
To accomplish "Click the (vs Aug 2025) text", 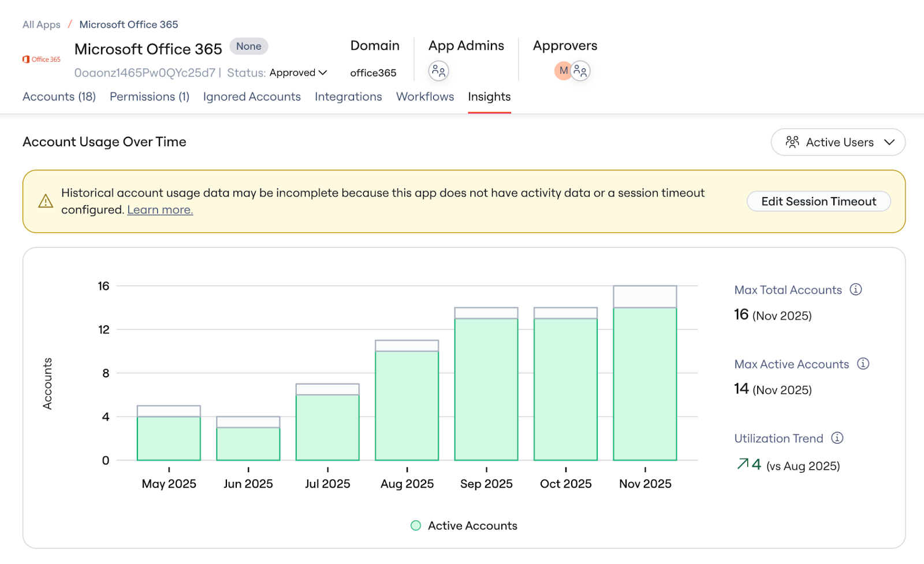I will pyautogui.click(x=803, y=466).
